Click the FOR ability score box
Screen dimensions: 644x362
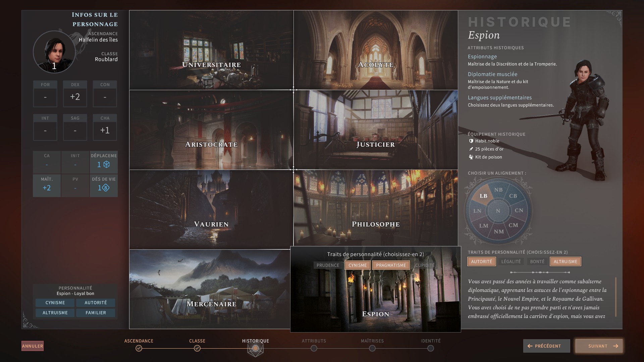pyautogui.click(x=45, y=94)
